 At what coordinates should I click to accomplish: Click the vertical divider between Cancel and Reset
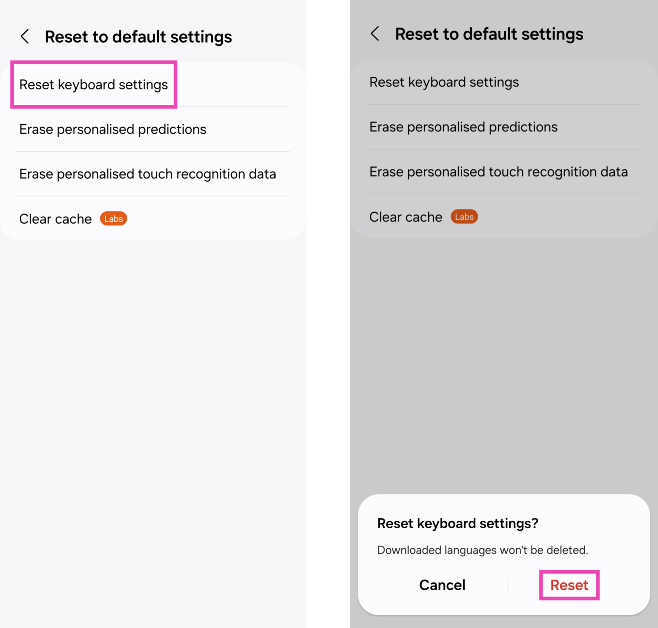pos(508,585)
